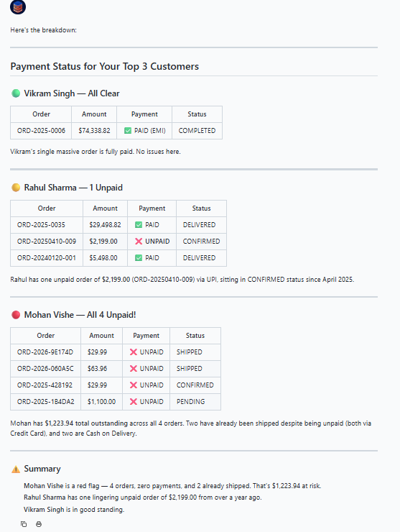Click the red X in ORD-2025-428192 row

click(134, 385)
